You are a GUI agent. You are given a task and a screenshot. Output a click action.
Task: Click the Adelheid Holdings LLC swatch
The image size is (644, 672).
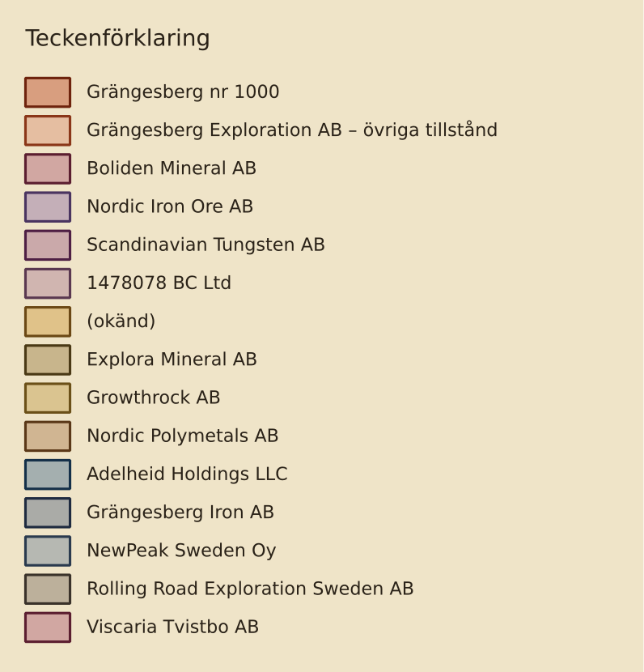click(x=48, y=474)
